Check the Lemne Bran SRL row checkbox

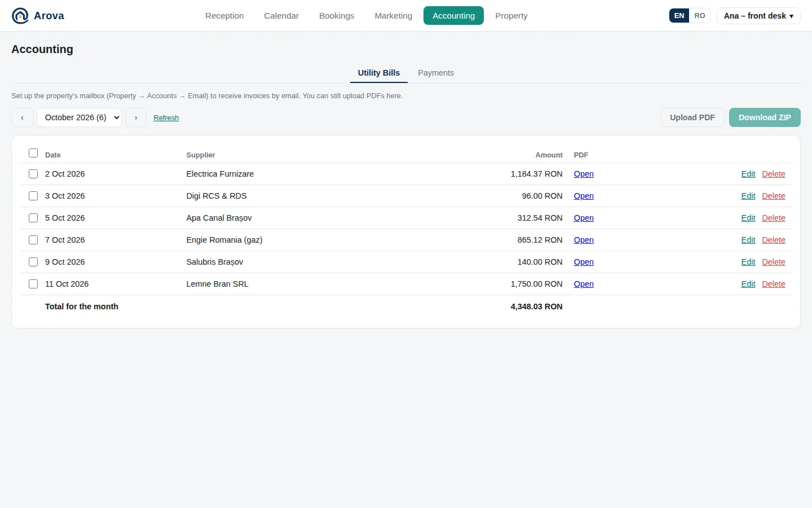[x=33, y=284]
